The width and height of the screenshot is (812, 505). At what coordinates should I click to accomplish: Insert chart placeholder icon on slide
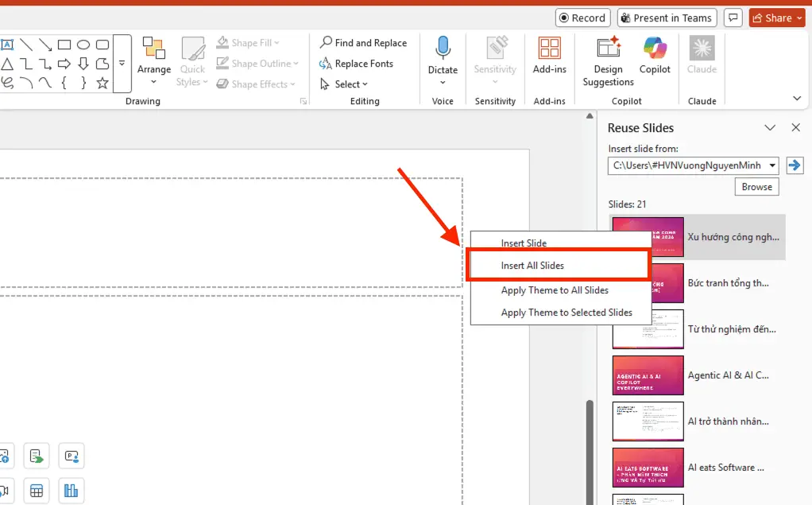[71, 491]
